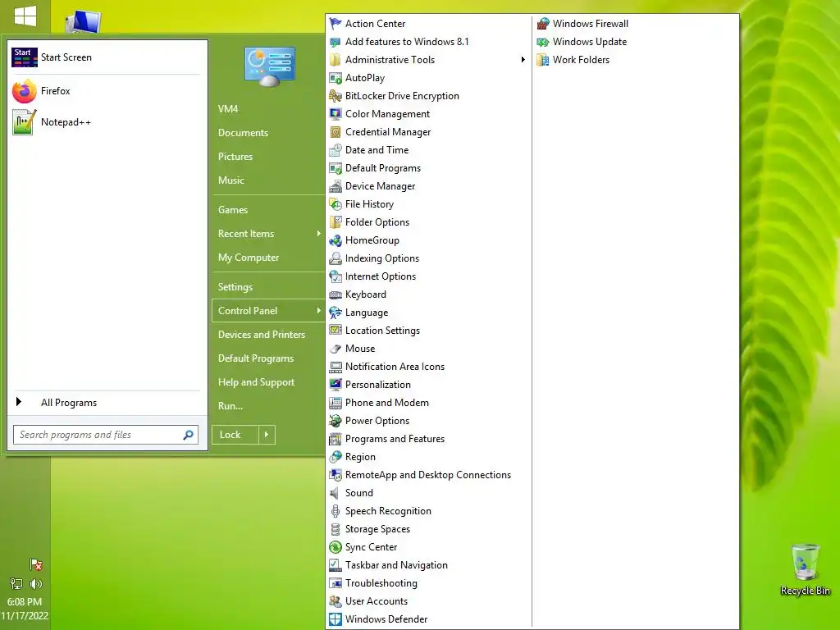Image resolution: width=840 pixels, height=630 pixels.
Task: Open the Sound speaker icon
Action: (x=335, y=493)
